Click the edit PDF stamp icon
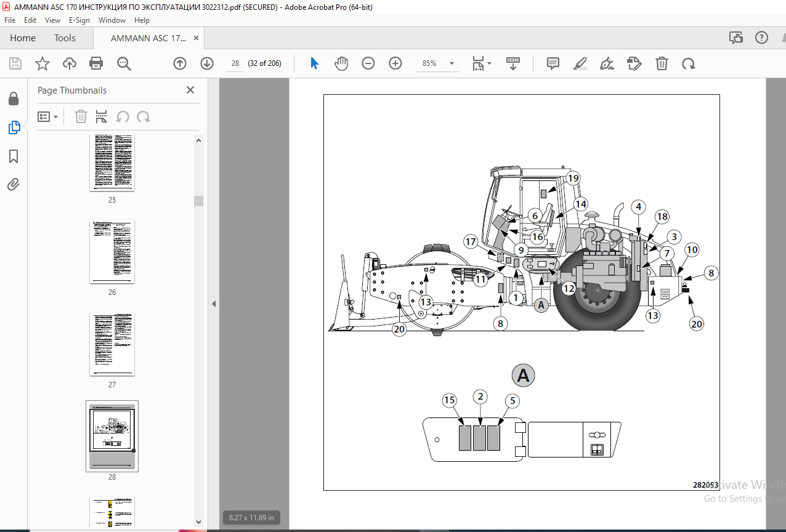 pos(634,63)
